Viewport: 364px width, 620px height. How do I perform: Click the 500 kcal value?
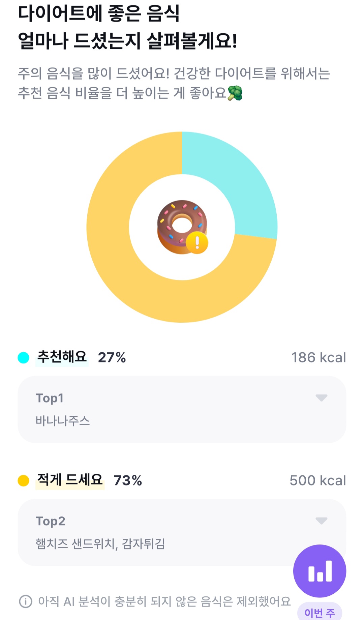[x=317, y=480]
